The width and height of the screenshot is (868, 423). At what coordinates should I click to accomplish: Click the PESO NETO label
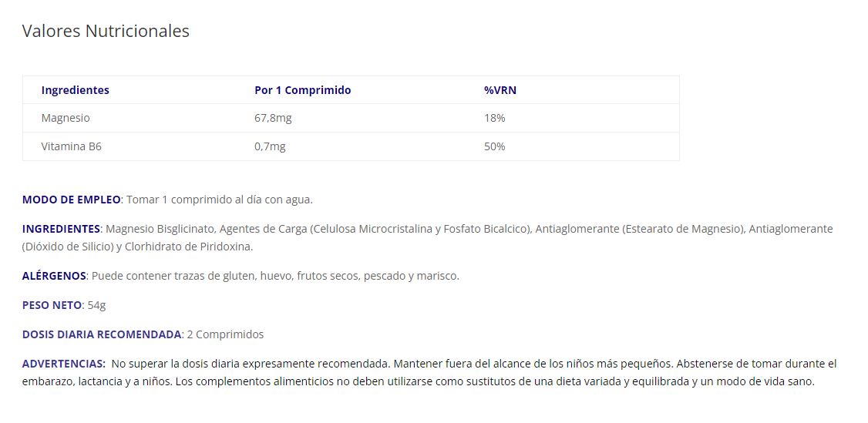click(x=52, y=305)
